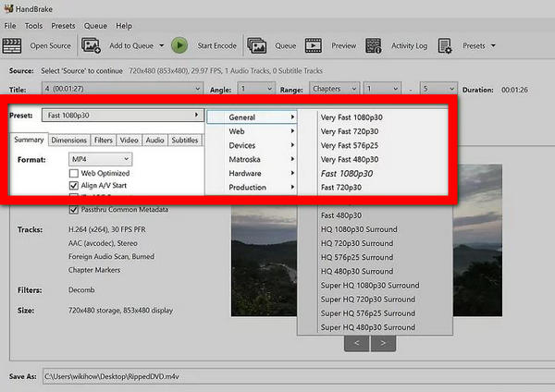Expand the Production preset category

coord(252,187)
